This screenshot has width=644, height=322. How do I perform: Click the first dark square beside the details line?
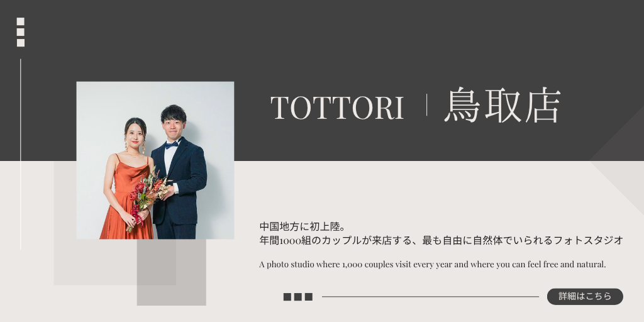pyautogui.click(x=287, y=297)
